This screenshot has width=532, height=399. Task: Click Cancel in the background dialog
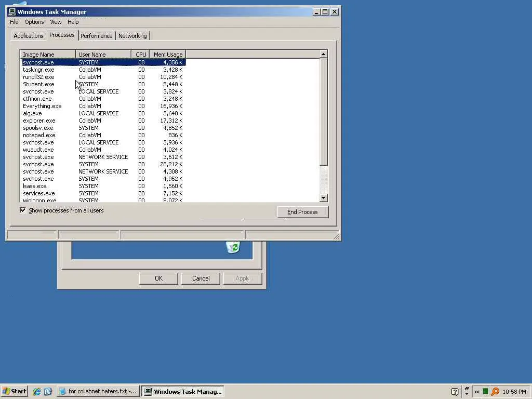(201, 278)
